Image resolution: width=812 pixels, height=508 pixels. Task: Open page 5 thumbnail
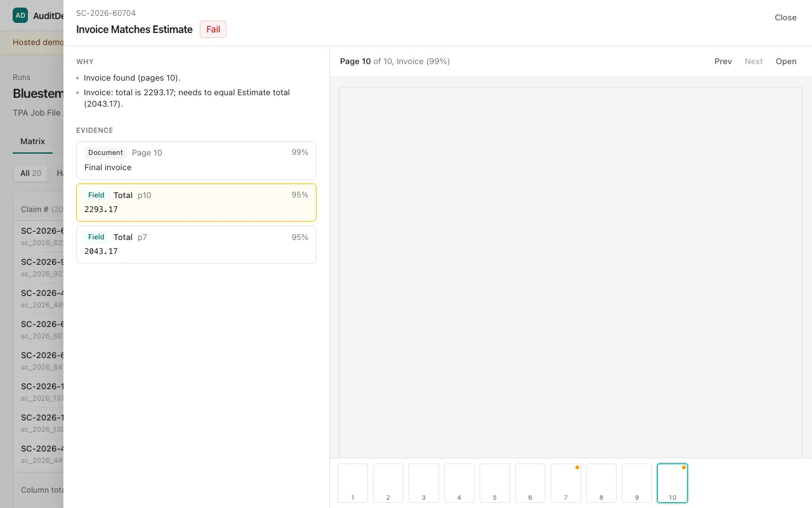click(x=495, y=483)
